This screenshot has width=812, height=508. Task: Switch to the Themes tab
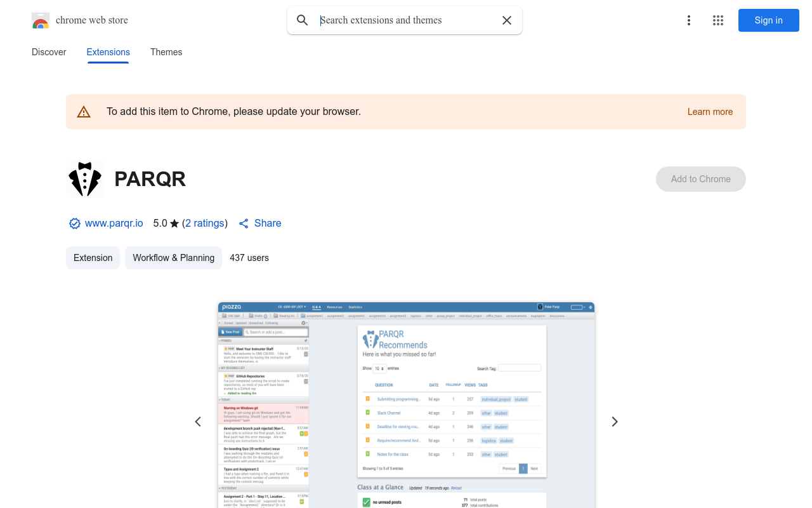pos(166,52)
